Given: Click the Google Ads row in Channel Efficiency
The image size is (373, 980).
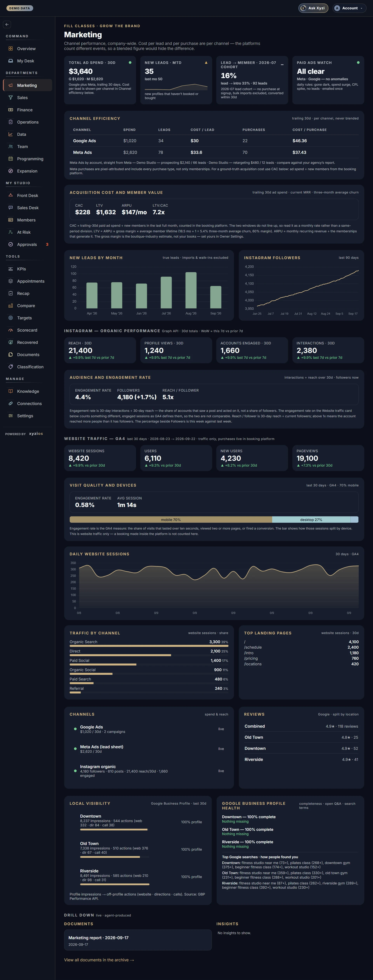Looking at the screenshot, I should (x=214, y=141).
